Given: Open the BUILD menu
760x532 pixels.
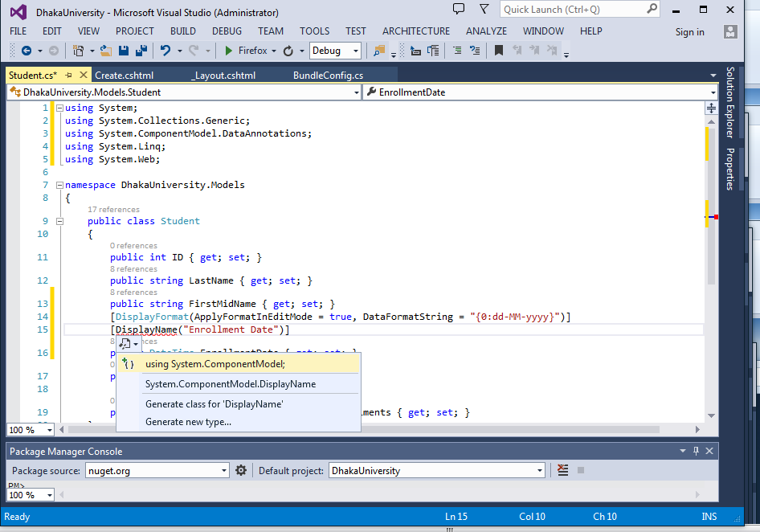Looking at the screenshot, I should pyautogui.click(x=182, y=31).
